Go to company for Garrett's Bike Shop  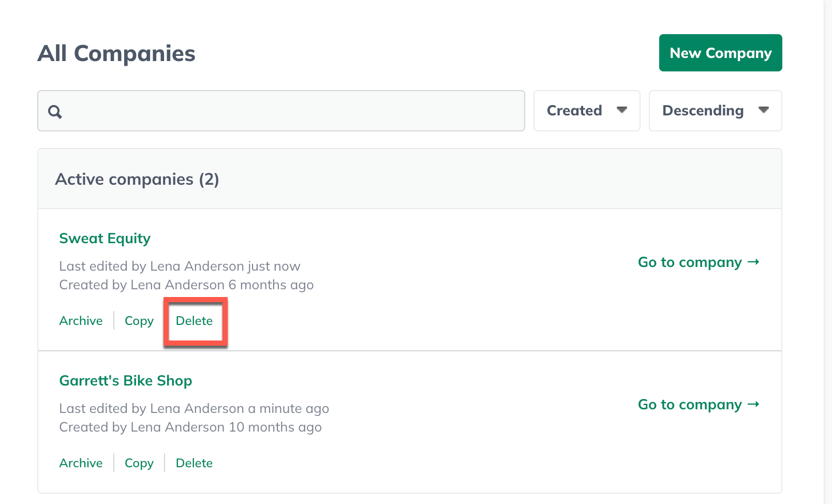[690, 405]
